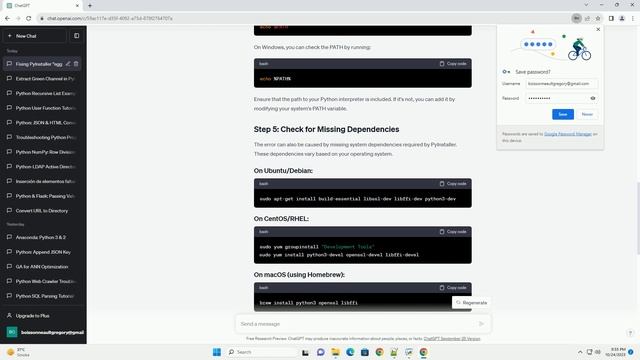
Task: Open the Windows Start menu
Action: click(217, 352)
